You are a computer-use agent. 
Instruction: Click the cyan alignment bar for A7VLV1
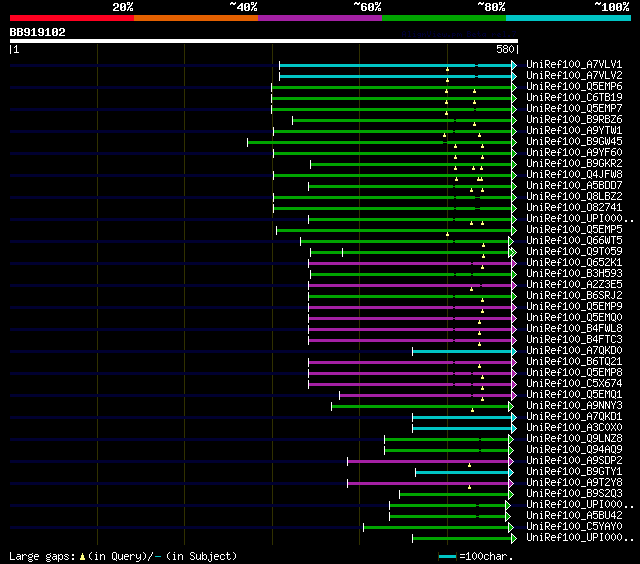pyautogui.click(x=396, y=65)
